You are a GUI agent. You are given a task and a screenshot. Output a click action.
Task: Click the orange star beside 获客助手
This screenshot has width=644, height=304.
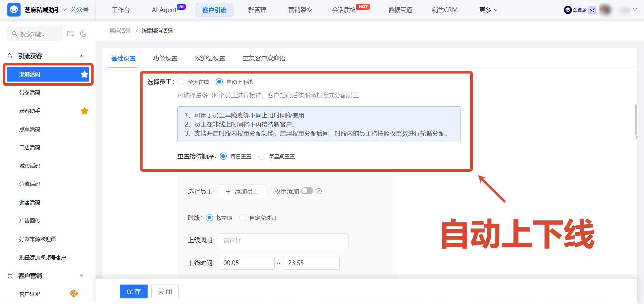coord(85,111)
